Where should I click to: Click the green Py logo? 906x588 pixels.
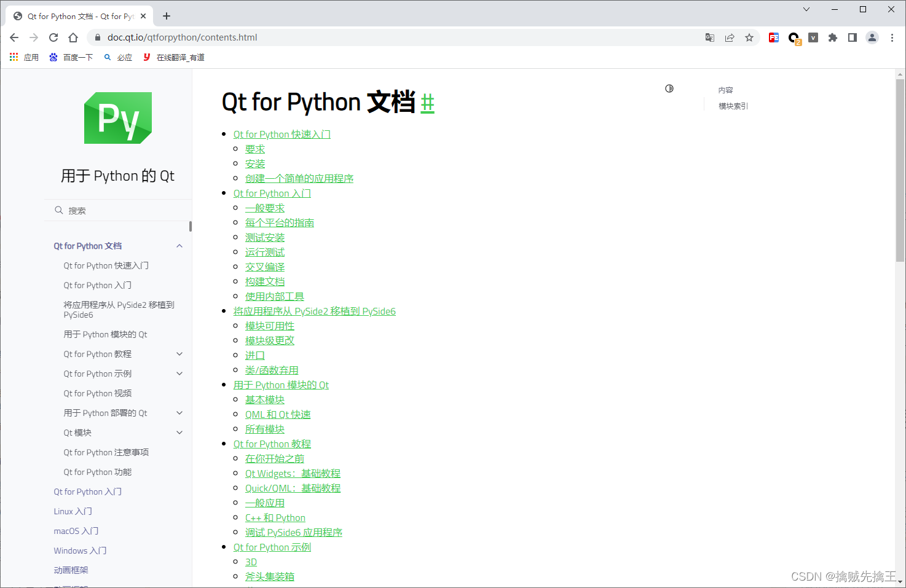point(118,118)
